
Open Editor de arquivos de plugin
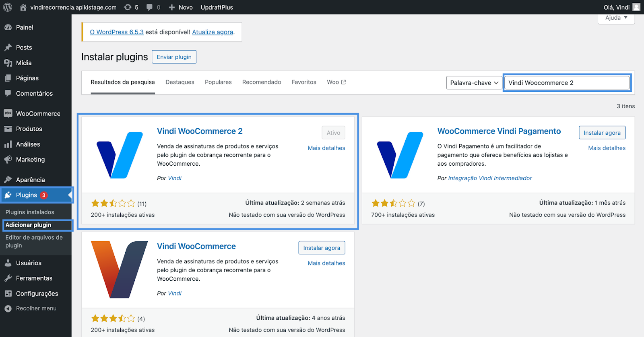click(34, 241)
